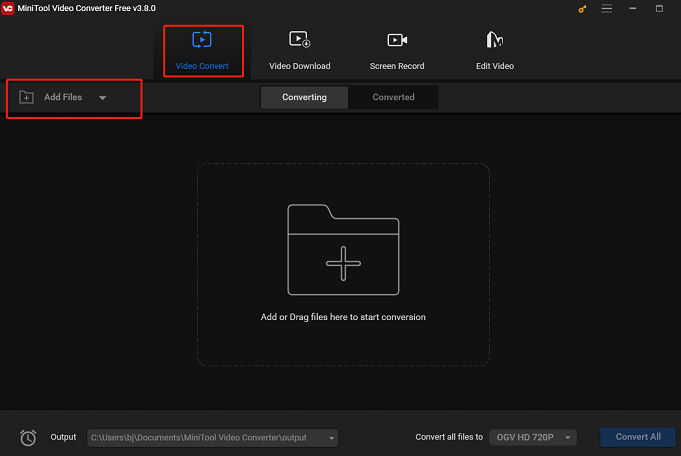
Task: Open the Screen Record module
Action: (x=397, y=51)
